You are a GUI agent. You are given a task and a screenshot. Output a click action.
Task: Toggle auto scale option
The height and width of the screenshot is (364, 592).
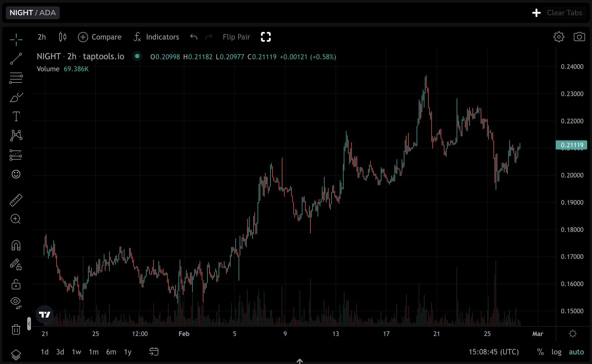[576, 352]
